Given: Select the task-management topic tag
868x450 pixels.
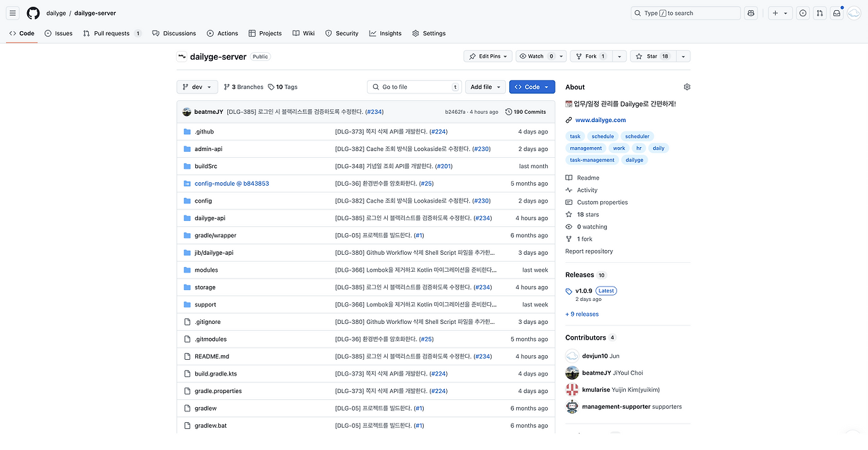Looking at the screenshot, I should point(592,160).
